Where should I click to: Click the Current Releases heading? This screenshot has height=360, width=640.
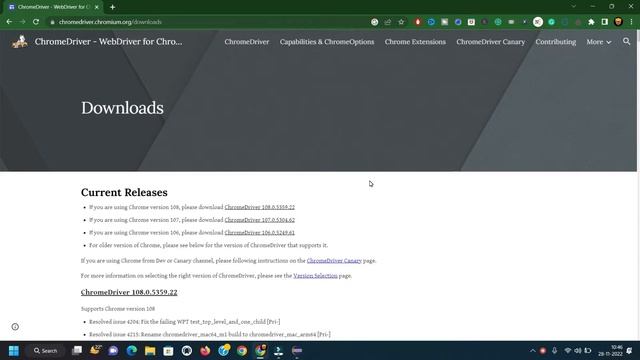pos(124,192)
